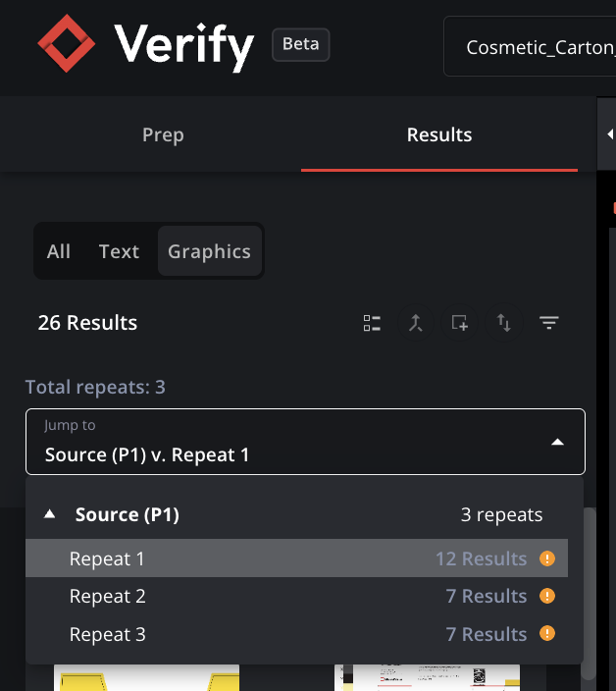Screen dimensions: 616x691
Task: Click the warning icon for Repeat 2
Action: 547,596
